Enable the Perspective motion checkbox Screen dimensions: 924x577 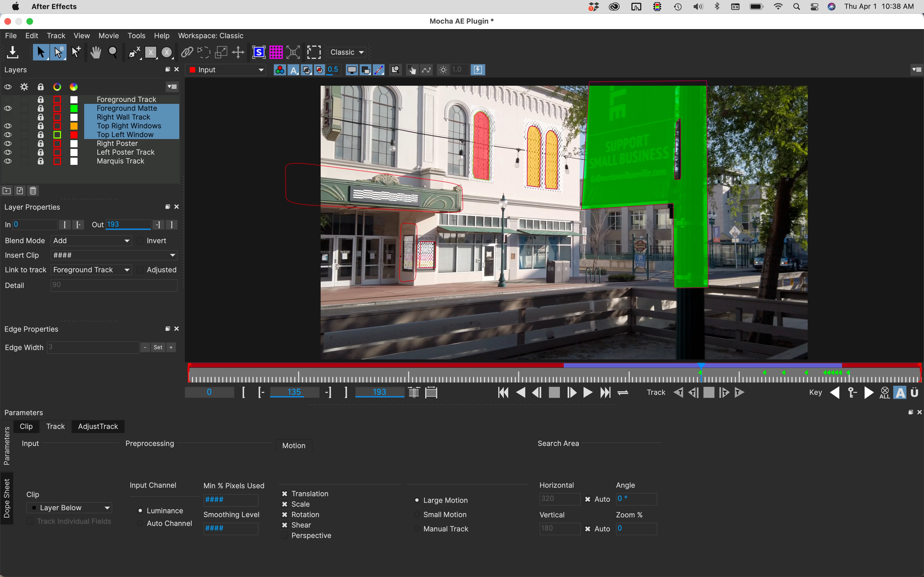284,536
